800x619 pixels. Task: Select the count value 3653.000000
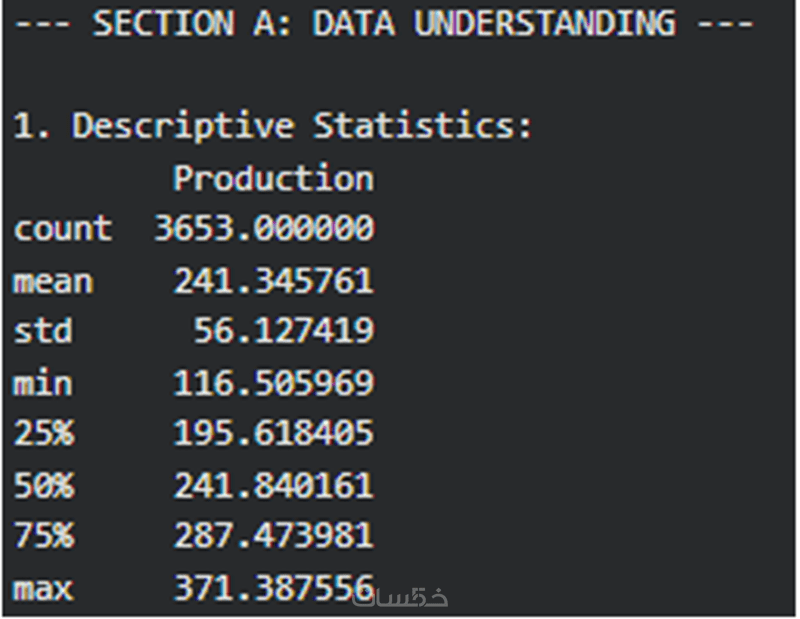click(x=264, y=230)
